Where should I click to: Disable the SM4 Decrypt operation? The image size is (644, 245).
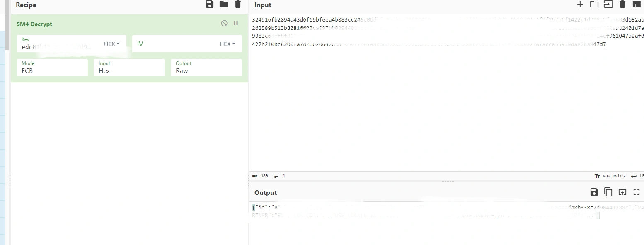(224, 24)
